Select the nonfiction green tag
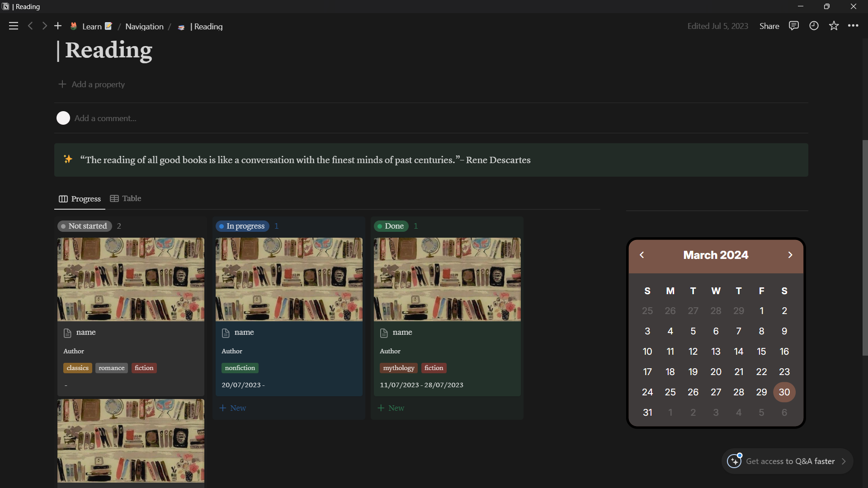Screen dimensions: 868x488 coord(240,368)
